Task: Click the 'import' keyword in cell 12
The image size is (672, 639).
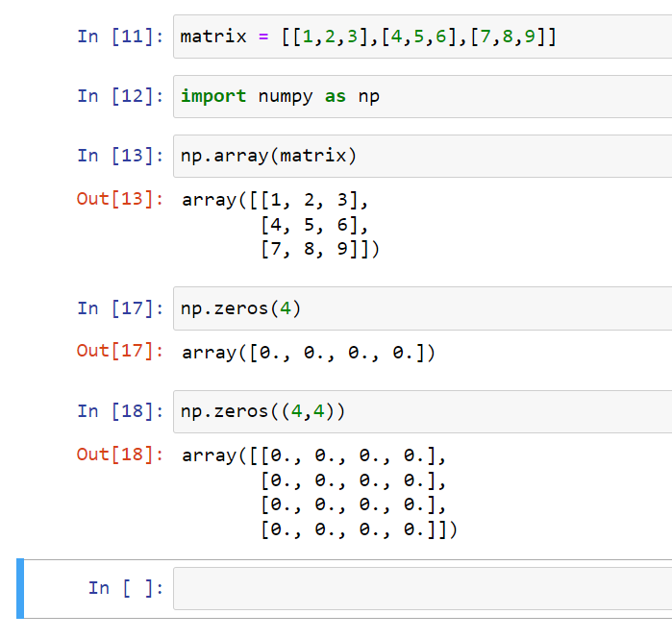Action: [213, 96]
